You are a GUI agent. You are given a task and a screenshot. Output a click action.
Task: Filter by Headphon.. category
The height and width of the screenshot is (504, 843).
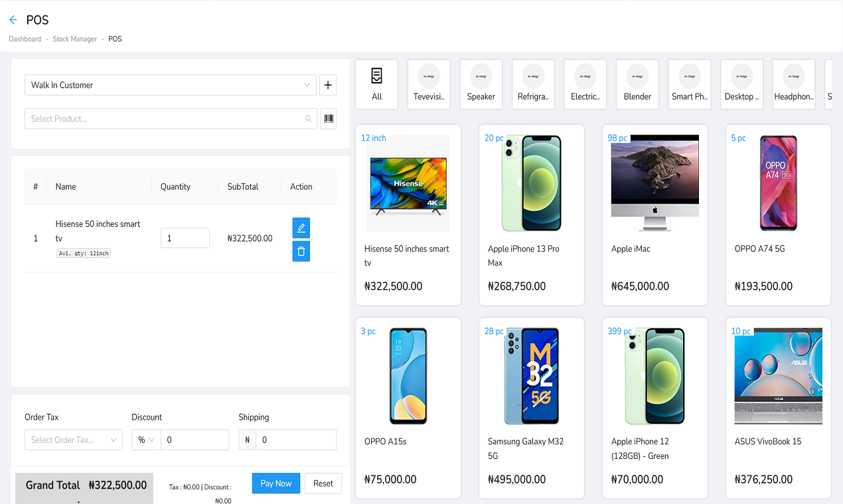(x=794, y=84)
